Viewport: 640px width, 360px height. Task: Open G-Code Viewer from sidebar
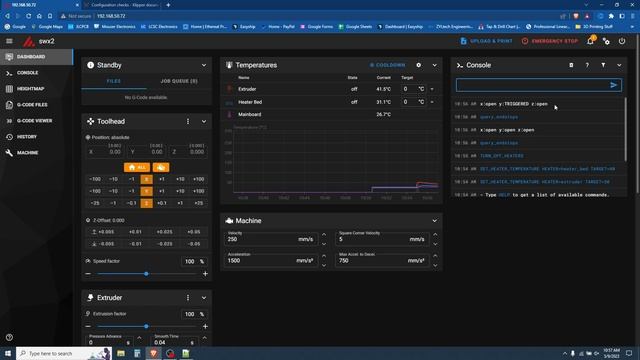[36, 121]
